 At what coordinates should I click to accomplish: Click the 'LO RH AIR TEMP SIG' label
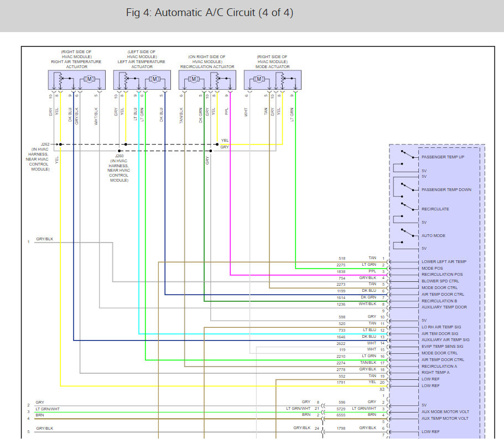[x=441, y=327]
